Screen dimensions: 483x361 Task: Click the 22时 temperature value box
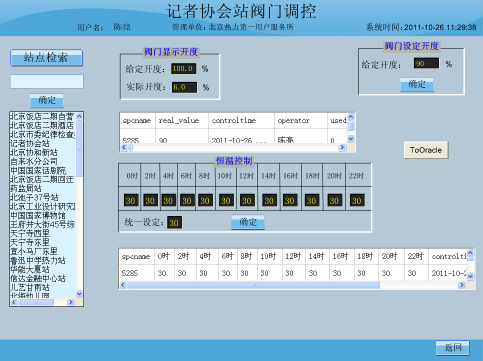click(x=357, y=200)
